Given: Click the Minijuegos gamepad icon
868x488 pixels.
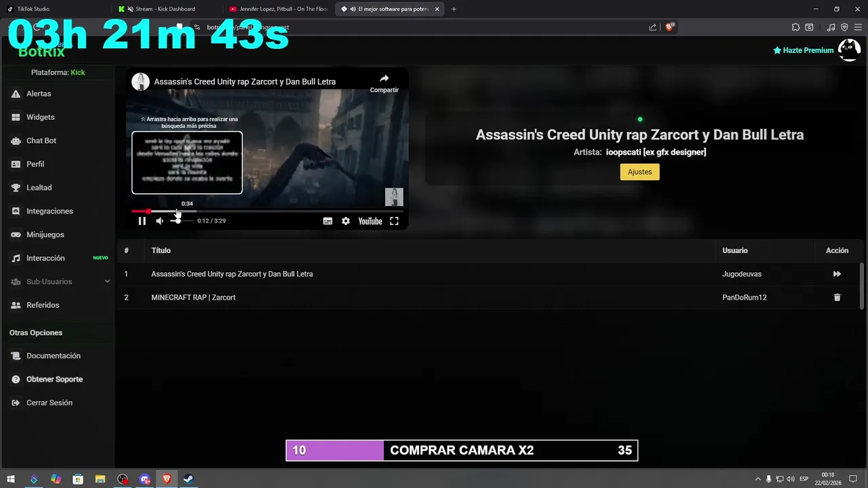Looking at the screenshot, I should tap(16, 235).
